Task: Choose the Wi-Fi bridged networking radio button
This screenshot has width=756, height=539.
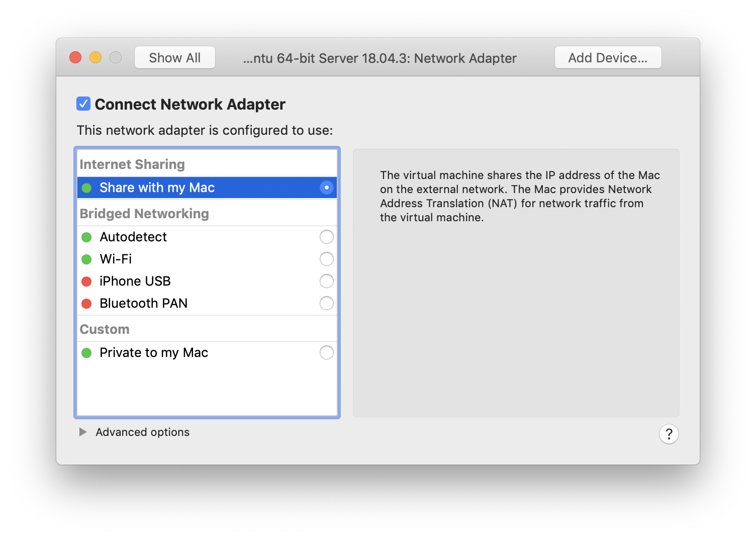Action: point(326,259)
